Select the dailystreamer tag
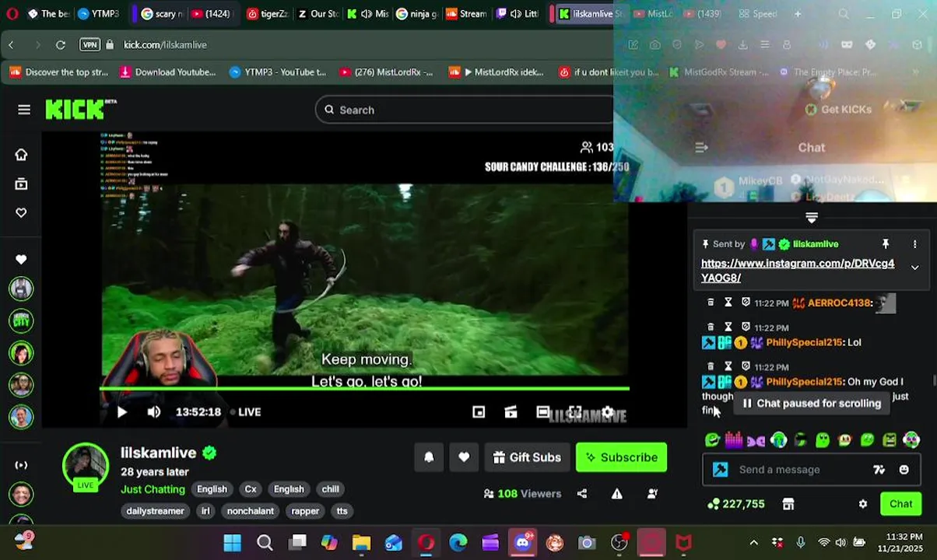The width and height of the screenshot is (937, 560). (155, 511)
